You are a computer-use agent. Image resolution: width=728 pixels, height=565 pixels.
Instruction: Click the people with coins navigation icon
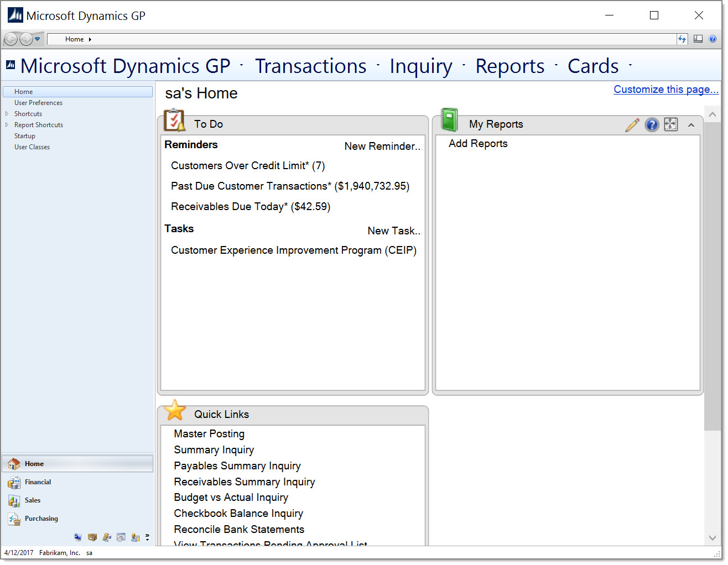click(107, 537)
